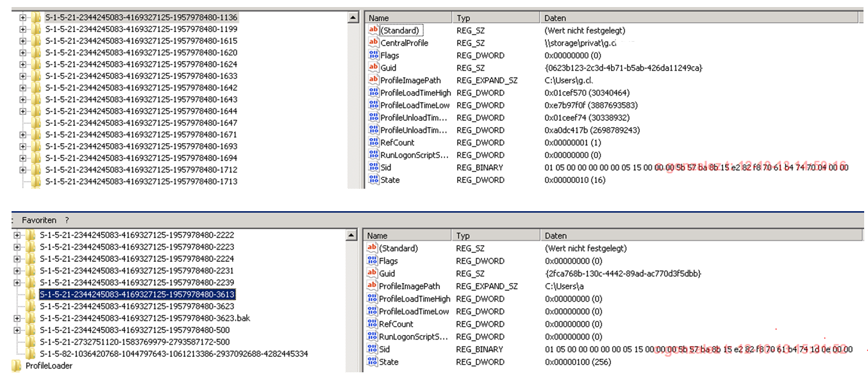
Task: Click the binary icon of Sid ending 13 0e 00 00
Action: [x=372, y=349]
